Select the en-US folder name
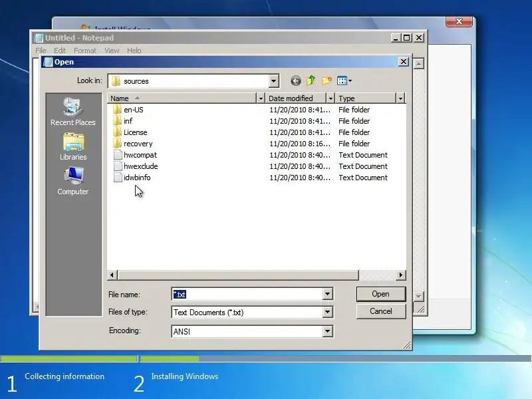 click(x=134, y=110)
